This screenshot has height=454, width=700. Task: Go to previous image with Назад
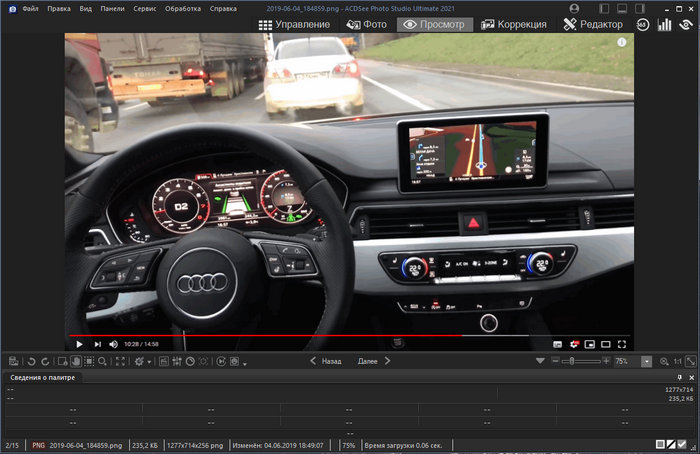tap(325, 361)
